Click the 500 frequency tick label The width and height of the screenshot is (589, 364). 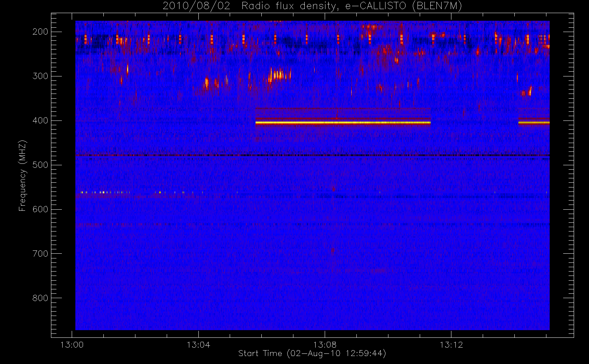(40, 165)
